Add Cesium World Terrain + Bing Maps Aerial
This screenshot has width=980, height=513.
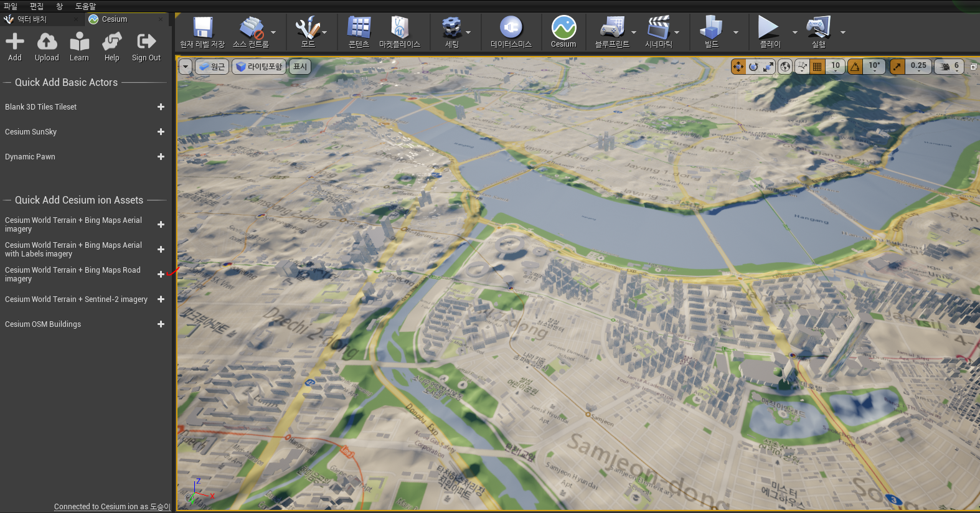point(161,225)
